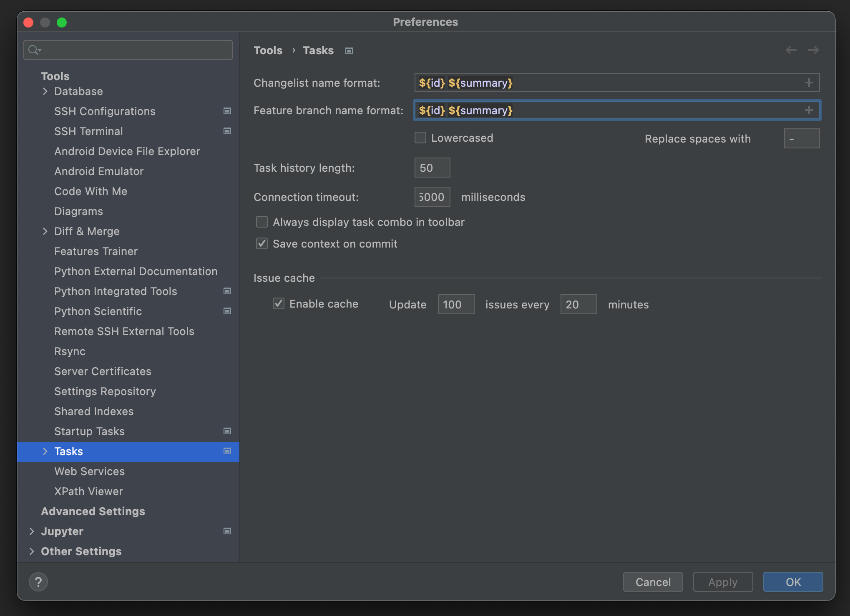Focus the settings search field
The image size is (850, 616).
(128, 50)
